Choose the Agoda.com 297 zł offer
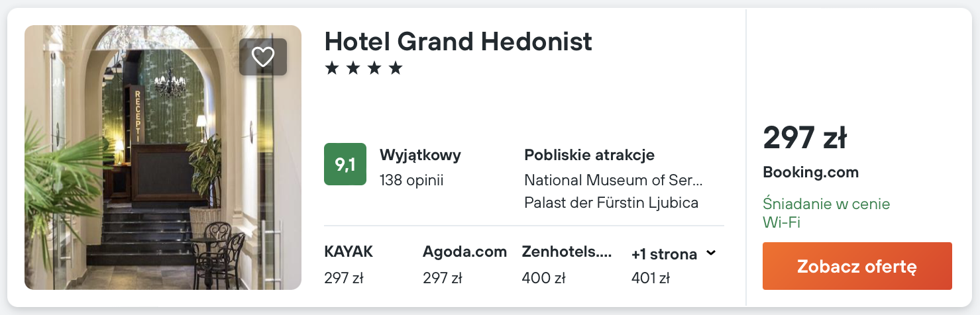Screen dimensions: 980x315 [464, 265]
